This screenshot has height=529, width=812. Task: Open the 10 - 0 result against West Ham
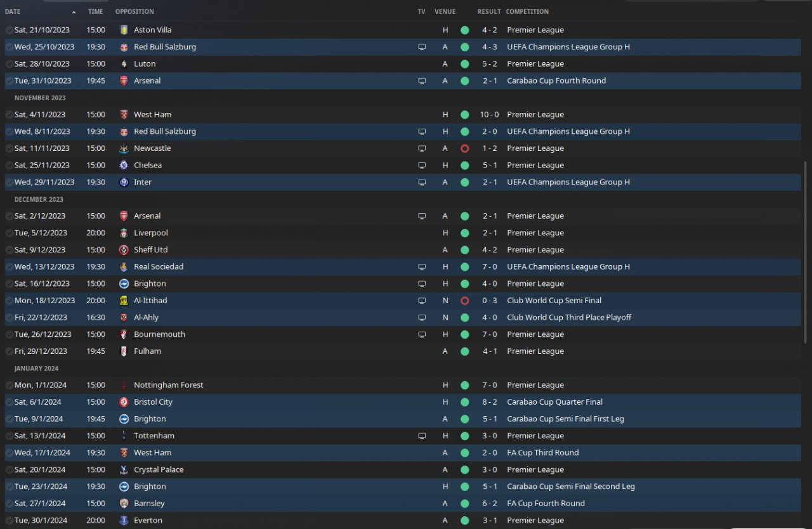[489, 115]
